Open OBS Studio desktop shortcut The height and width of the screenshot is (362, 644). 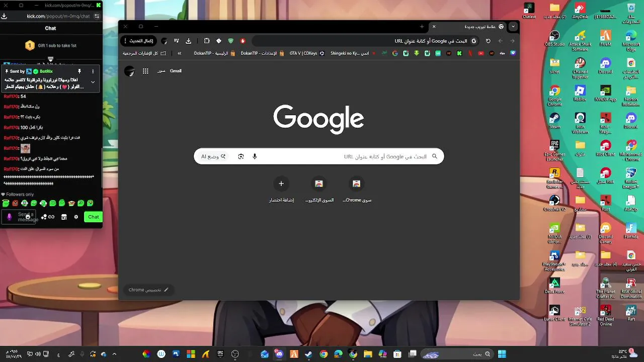pos(554,38)
